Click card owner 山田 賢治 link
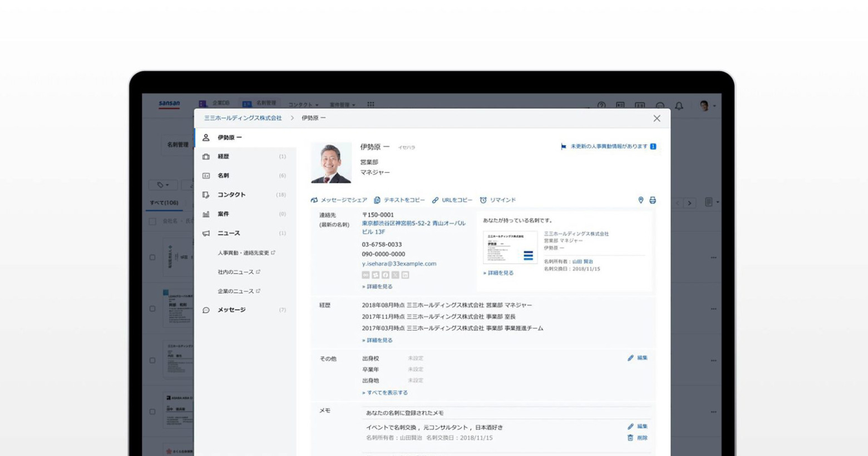The height and width of the screenshot is (456, 868). tap(583, 262)
